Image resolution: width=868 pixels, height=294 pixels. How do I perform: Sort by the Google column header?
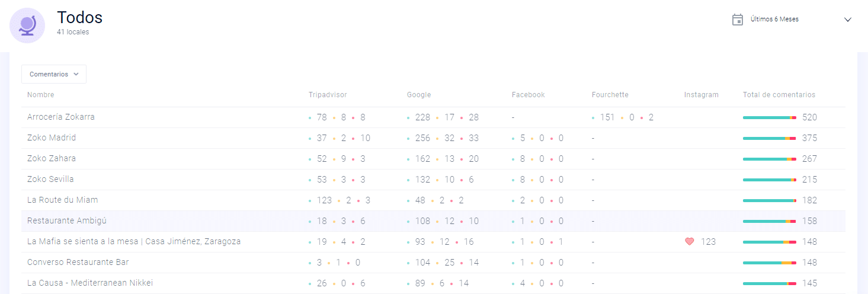419,95
